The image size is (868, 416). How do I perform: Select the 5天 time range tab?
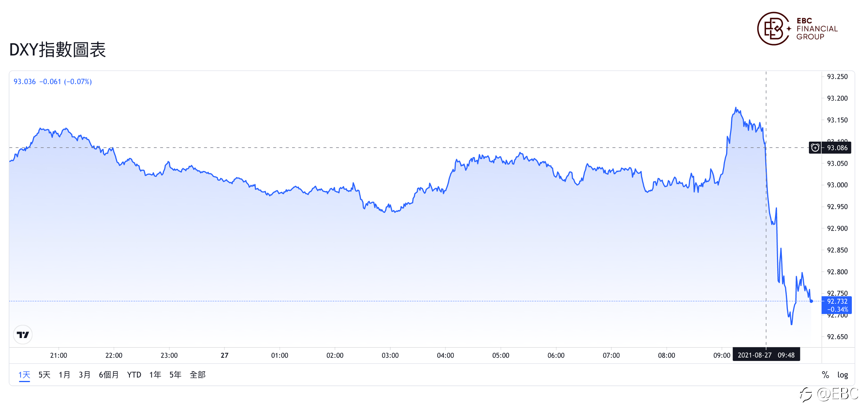click(44, 375)
